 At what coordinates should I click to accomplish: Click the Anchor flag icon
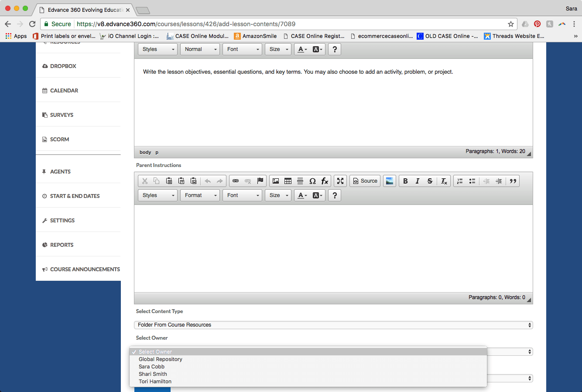pos(260,181)
